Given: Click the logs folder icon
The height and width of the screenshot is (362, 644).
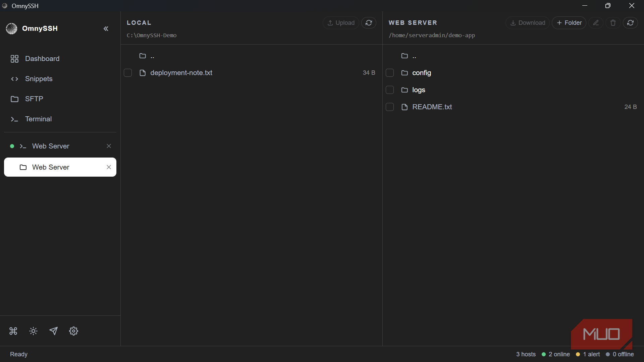Looking at the screenshot, I should tap(405, 90).
